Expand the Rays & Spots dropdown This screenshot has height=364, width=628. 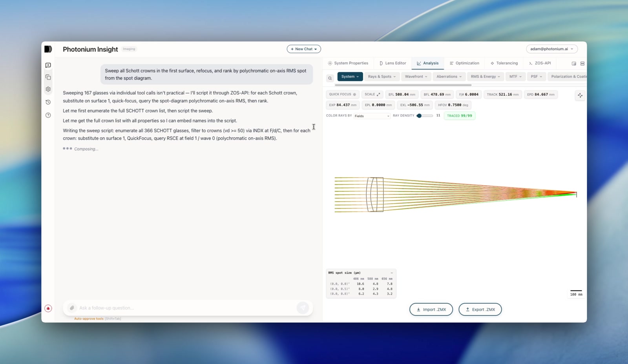coord(382,76)
